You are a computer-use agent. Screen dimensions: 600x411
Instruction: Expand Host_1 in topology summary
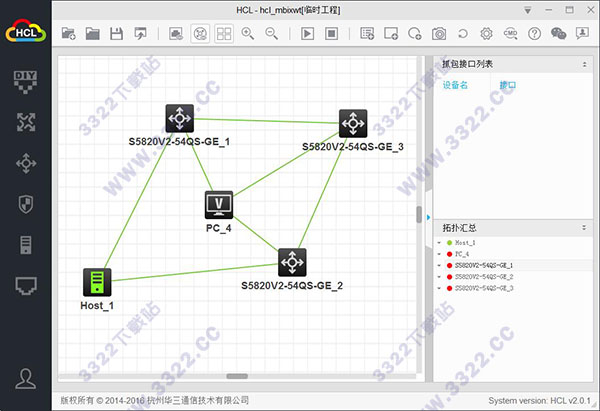click(439, 243)
